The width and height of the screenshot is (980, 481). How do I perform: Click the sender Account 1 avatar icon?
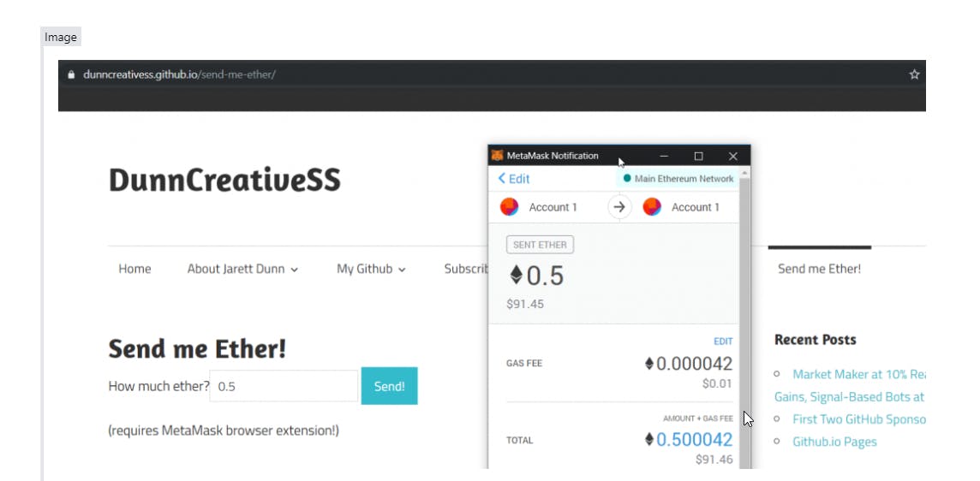click(x=509, y=207)
